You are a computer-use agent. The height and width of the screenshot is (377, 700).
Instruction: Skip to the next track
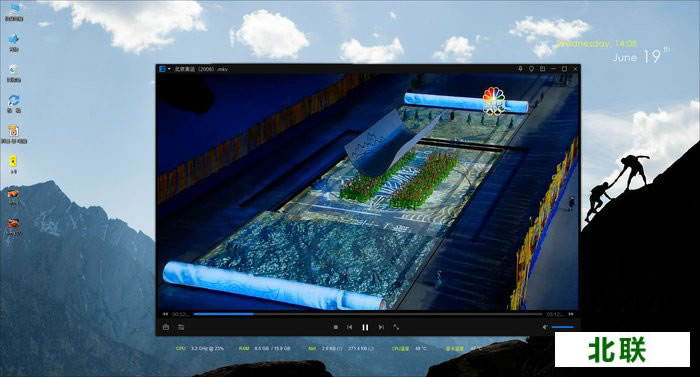pyautogui.click(x=381, y=327)
